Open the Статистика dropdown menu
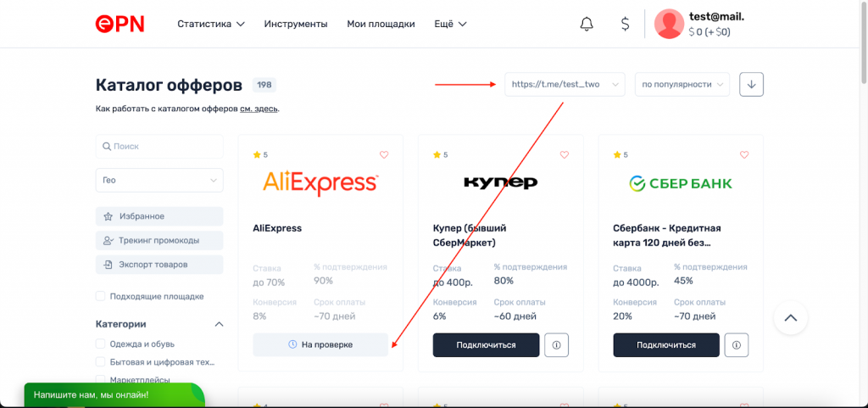Image resolution: width=868 pixels, height=408 pixels. click(211, 24)
